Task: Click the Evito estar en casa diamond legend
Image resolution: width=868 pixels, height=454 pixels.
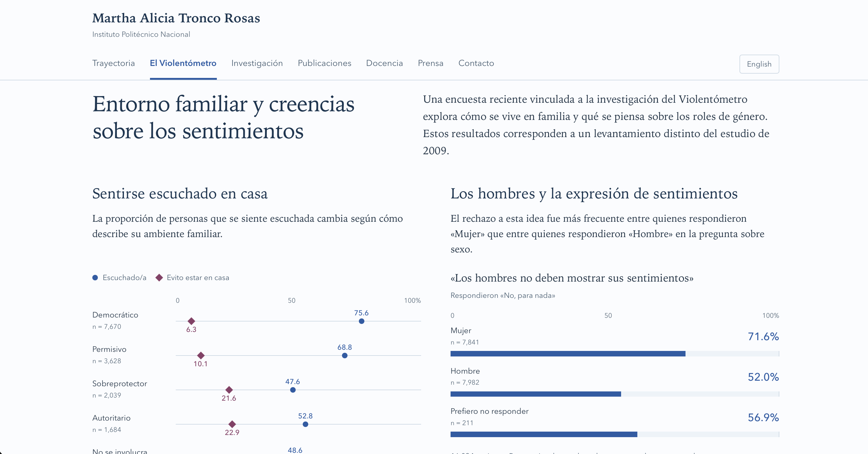Action: point(159,278)
